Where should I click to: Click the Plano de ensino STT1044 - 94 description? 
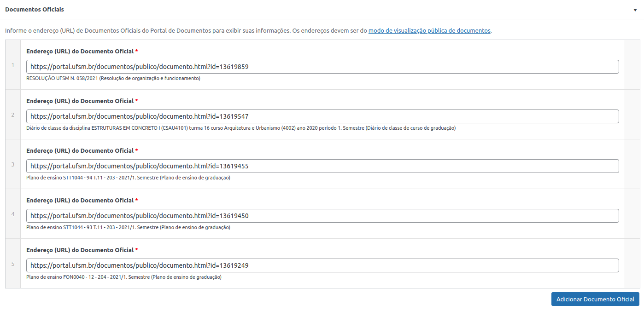(128, 178)
